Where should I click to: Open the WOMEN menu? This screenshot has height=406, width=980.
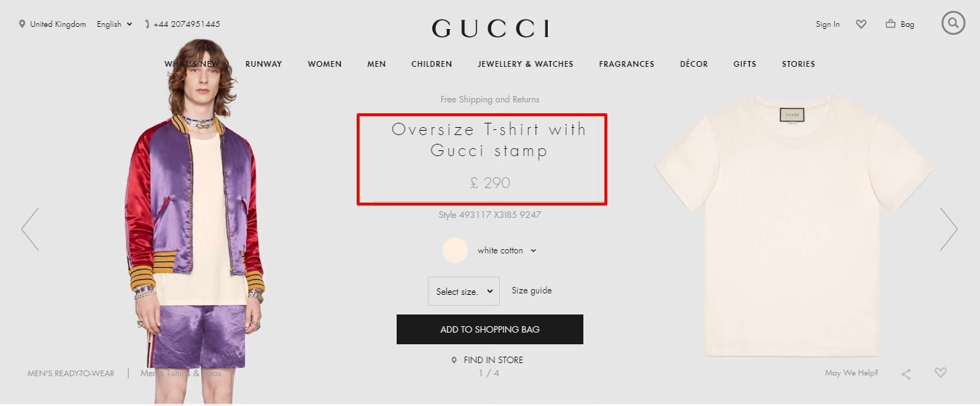coord(325,64)
